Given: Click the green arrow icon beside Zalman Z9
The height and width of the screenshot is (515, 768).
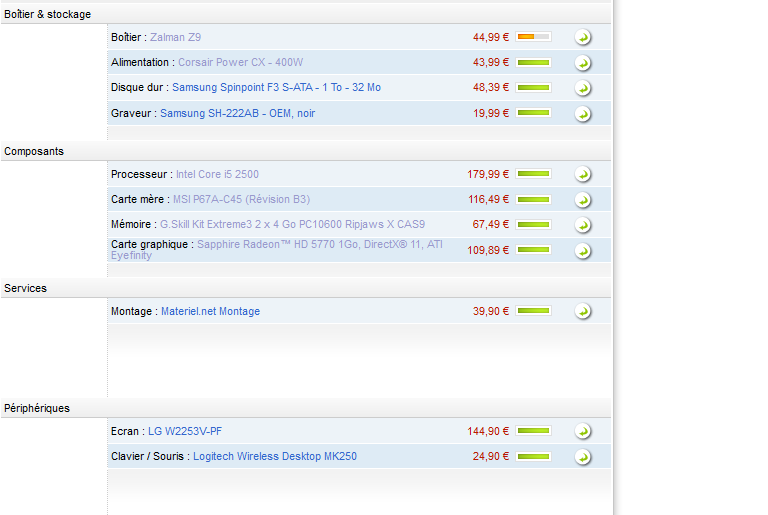Looking at the screenshot, I should tap(583, 38).
